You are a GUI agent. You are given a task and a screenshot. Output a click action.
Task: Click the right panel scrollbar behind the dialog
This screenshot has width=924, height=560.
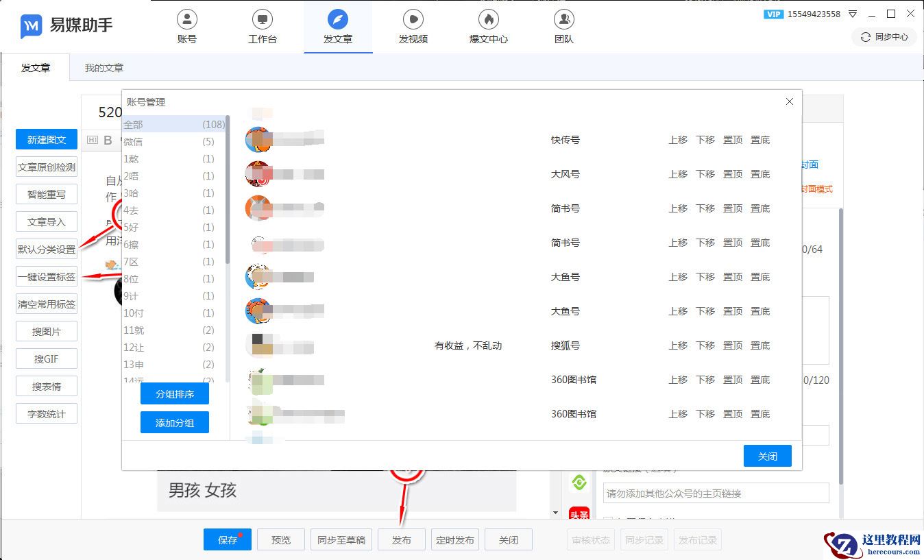(840, 346)
